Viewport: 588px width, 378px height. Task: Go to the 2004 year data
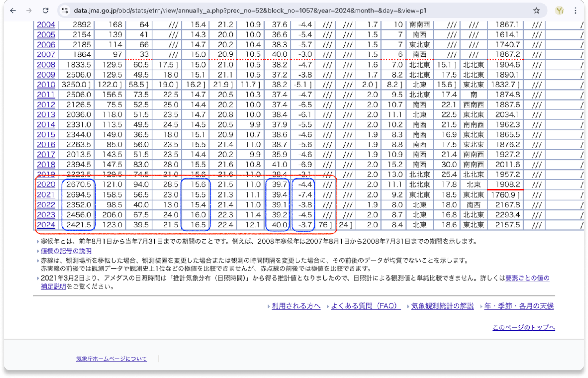click(46, 25)
